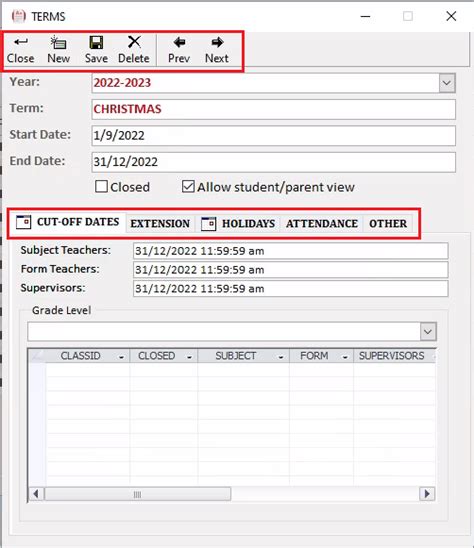Click the horizontal scrollbar thumb

[x=138, y=494]
